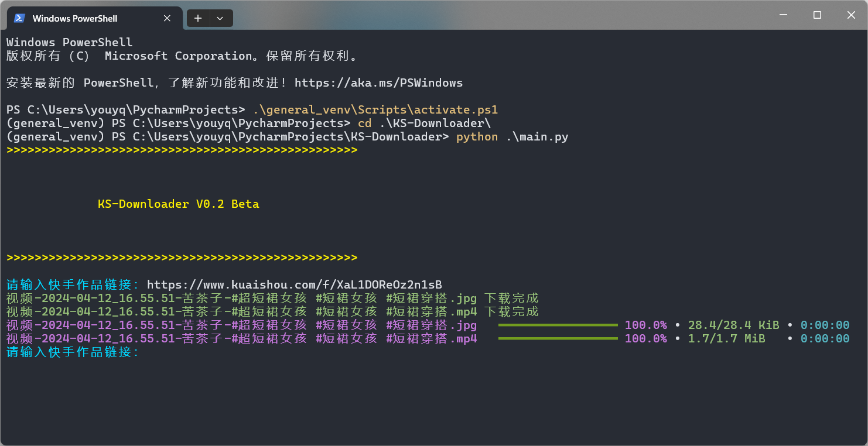Click the 0:00:00 timer on the .mp4 row
The width and height of the screenshot is (868, 446).
coord(825,339)
